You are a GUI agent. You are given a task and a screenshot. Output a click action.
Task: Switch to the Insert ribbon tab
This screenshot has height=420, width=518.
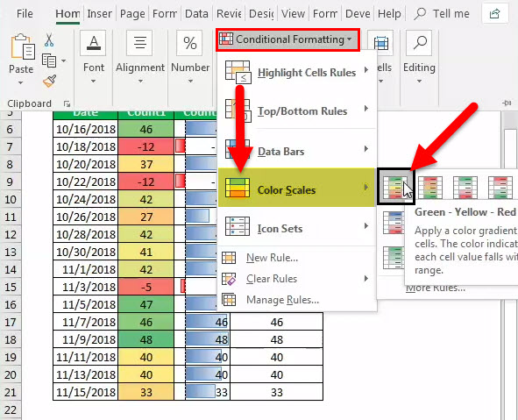click(99, 14)
